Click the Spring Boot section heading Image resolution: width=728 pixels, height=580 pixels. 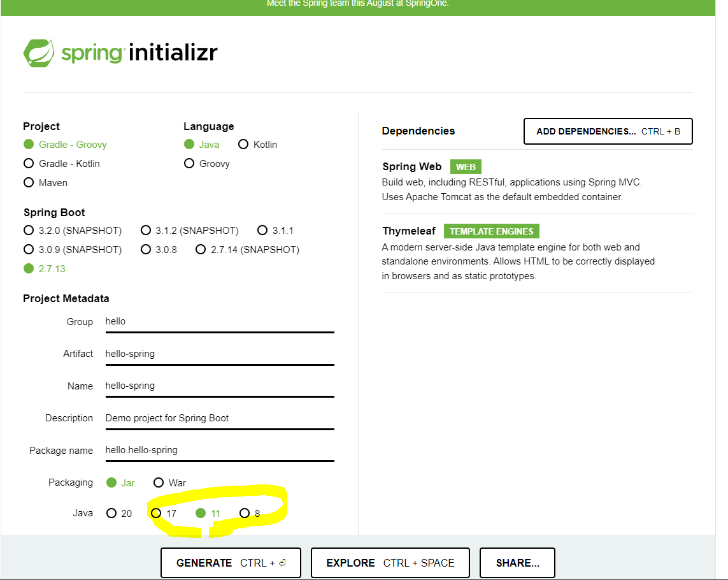coord(54,212)
